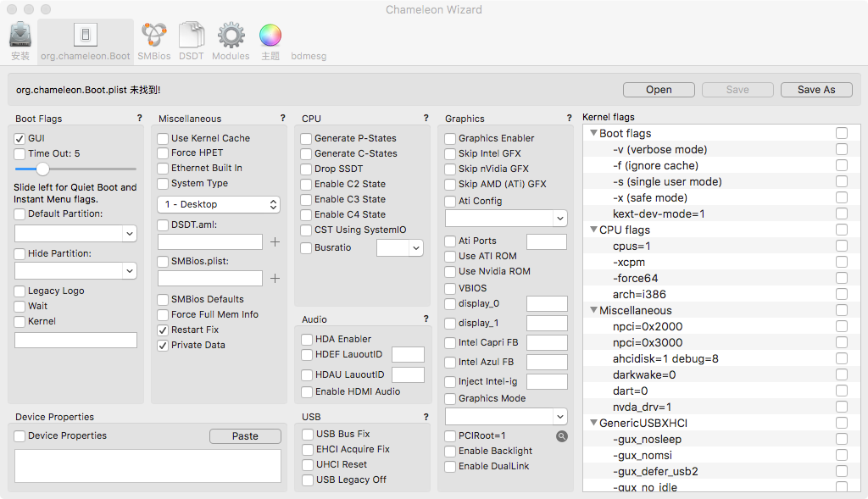
Task: Click the Intel Capri FB input field
Action: coord(547,342)
